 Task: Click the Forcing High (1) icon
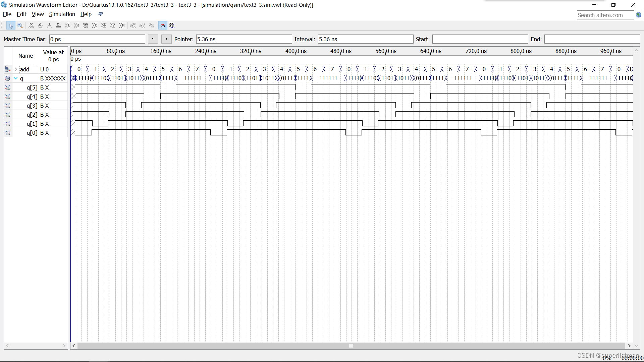tap(49, 25)
